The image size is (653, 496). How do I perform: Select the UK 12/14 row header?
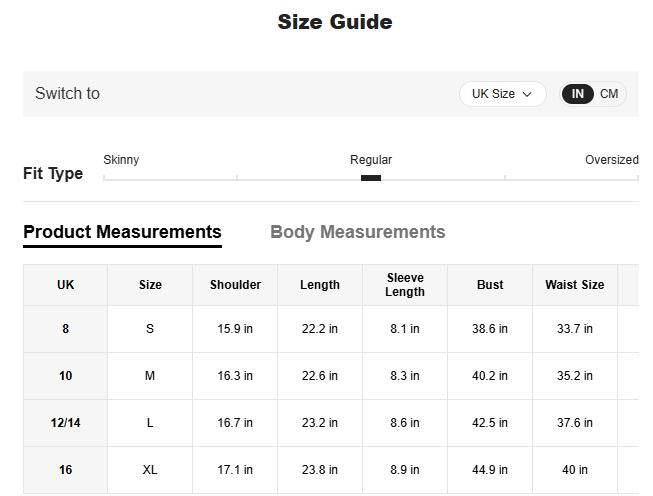coord(66,423)
